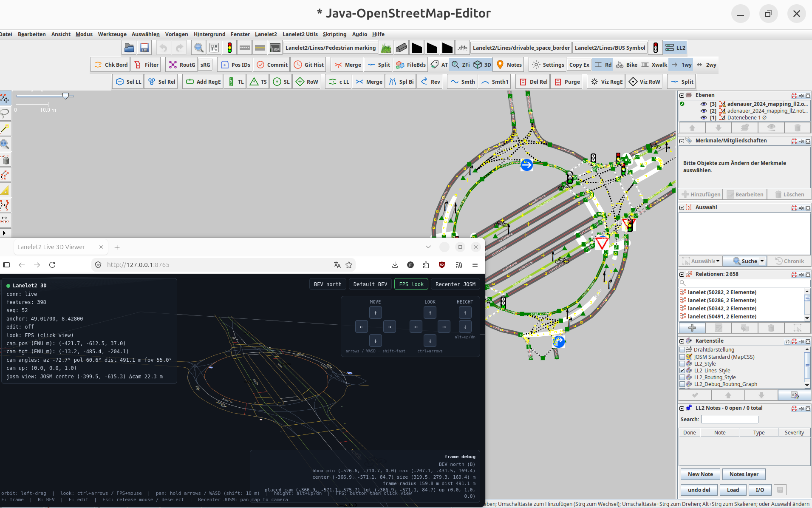Click the save floppy disk icon

[x=144, y=48]
